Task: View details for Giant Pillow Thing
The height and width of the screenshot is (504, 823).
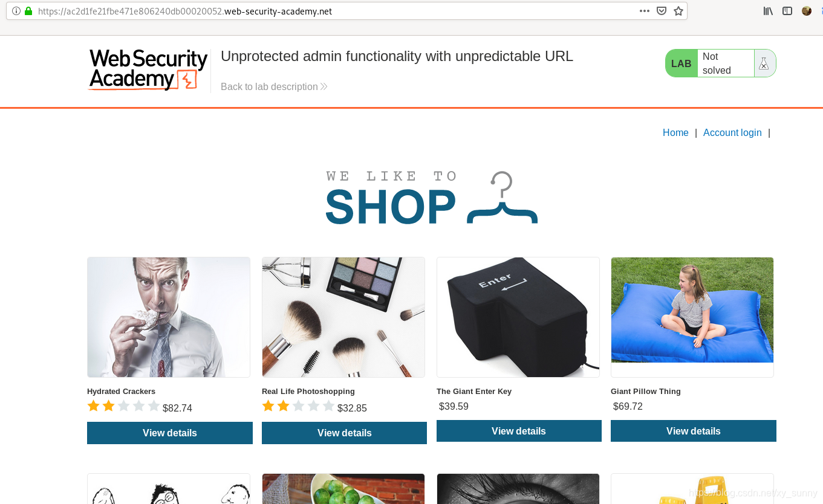Action: pos(694,431)
